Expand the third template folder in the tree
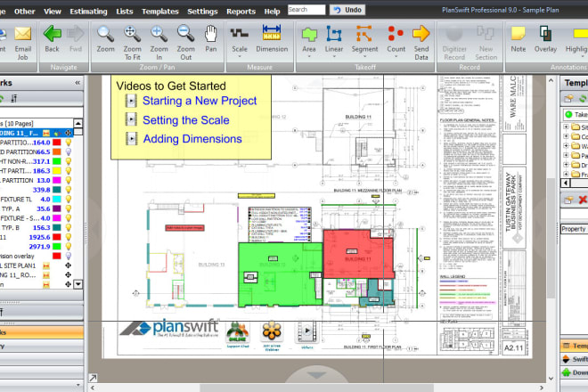The width and height of the screenshot is (588, 392). tap(566, 145)
